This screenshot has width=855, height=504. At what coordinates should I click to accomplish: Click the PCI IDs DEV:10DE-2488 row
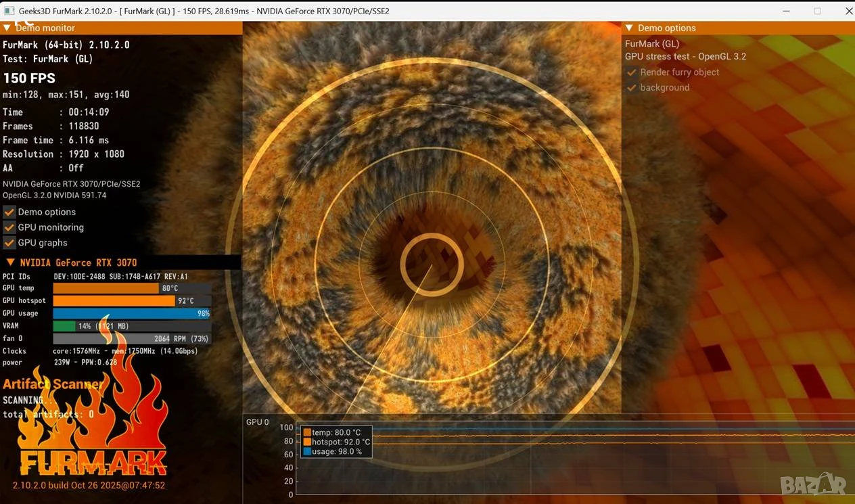click(95, 277)
